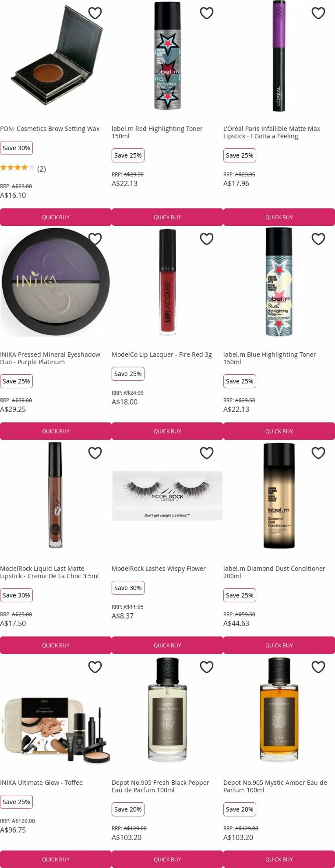Add PONi Brow Setting Wax to wishlist
335x868 pixels.
tap(95, 13)
